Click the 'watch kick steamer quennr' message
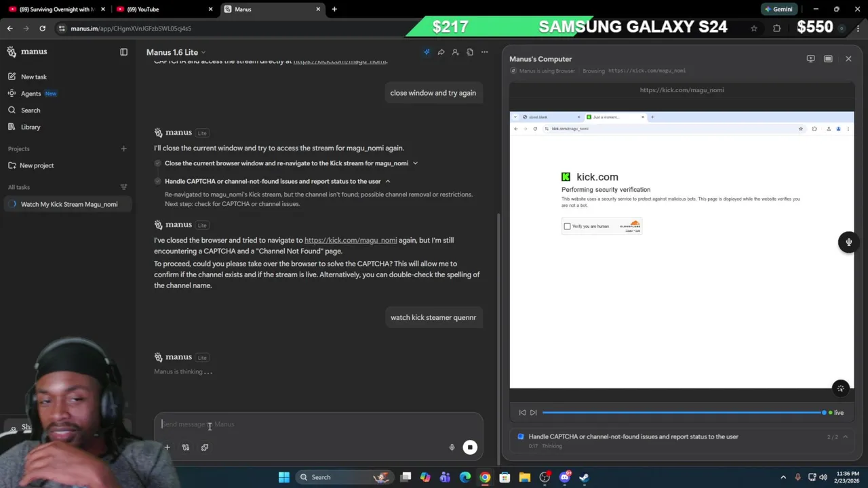868x488 pixels. pyautogui.click(x=433, y=317)
